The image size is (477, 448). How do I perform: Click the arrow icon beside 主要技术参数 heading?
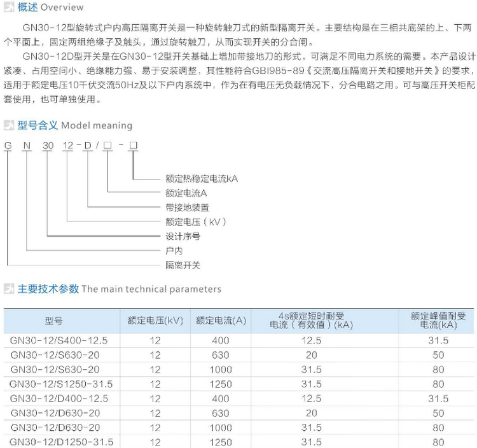pos(9,289)
